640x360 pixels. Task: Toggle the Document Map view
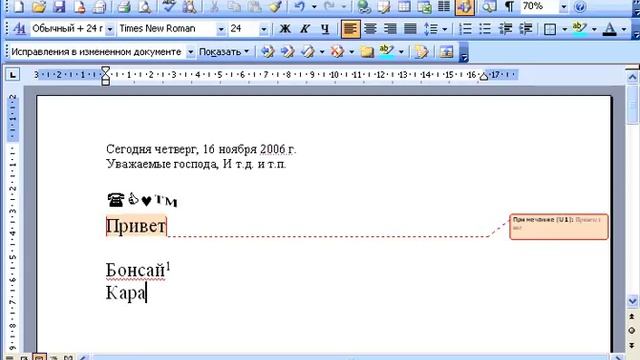point(489,6)
